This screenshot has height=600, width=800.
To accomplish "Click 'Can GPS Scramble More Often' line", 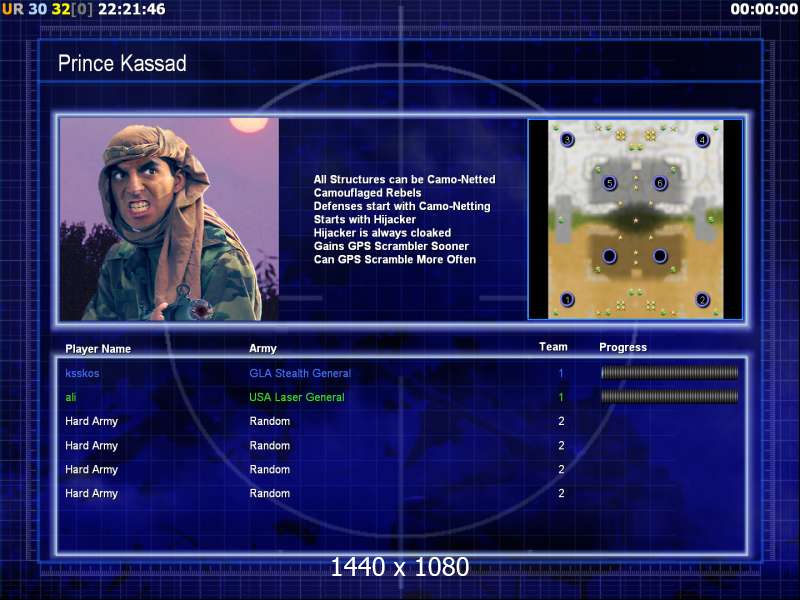I will (395, 259).
